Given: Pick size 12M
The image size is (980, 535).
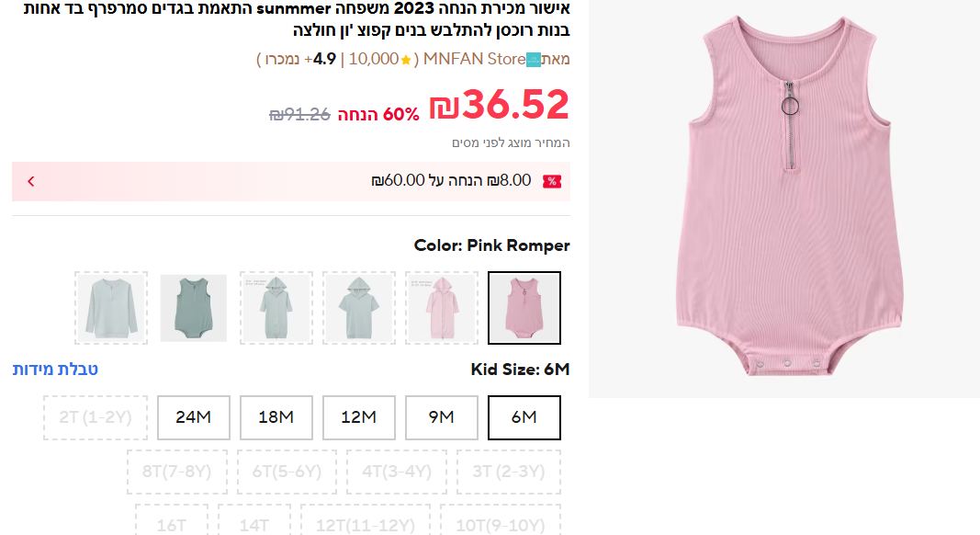Looking at the screenshot, I should (x=358, y=417).
